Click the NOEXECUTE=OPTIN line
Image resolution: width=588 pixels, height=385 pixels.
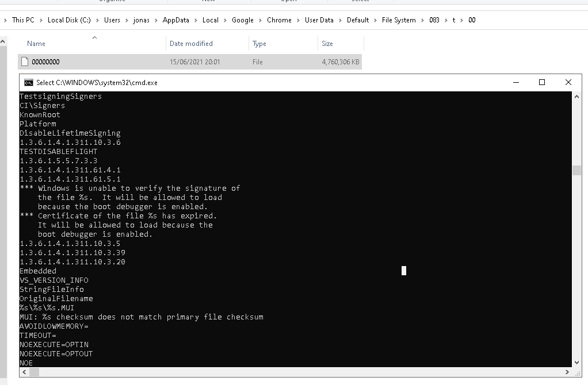[x=54, y=345]
